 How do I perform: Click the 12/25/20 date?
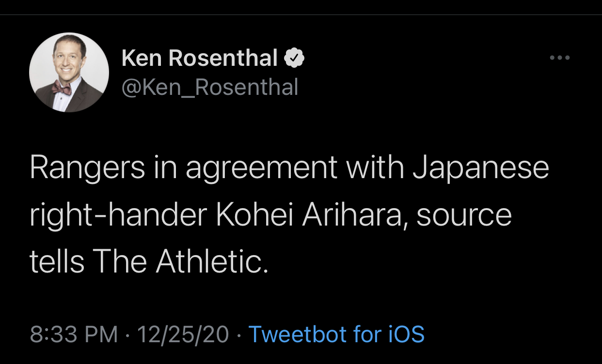click(183, 334)
